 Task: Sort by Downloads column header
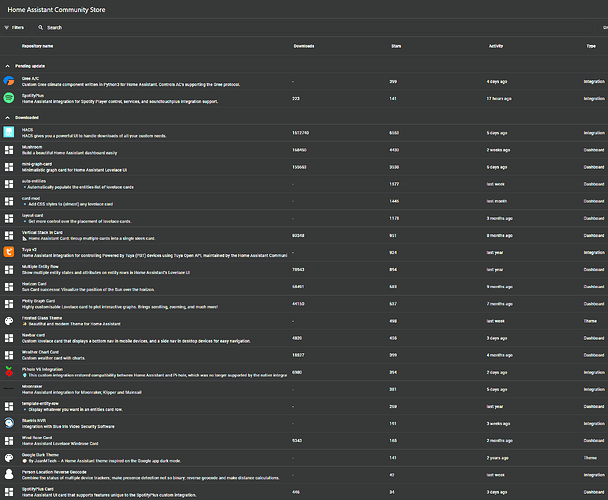coord(304,46)
